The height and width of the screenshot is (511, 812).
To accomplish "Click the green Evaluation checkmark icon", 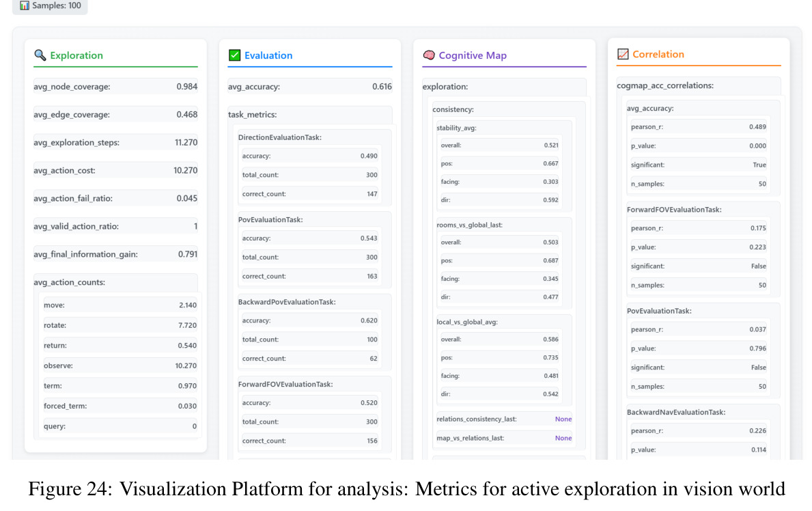I will [235, 55].
